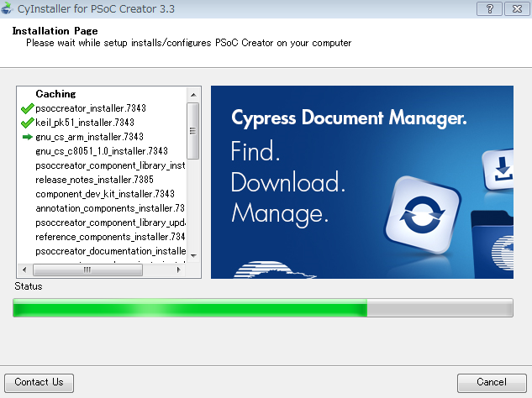Screen dimensions: 532x398
Task: Click the Installation Page heading
Action: click(x=55, y=31)
